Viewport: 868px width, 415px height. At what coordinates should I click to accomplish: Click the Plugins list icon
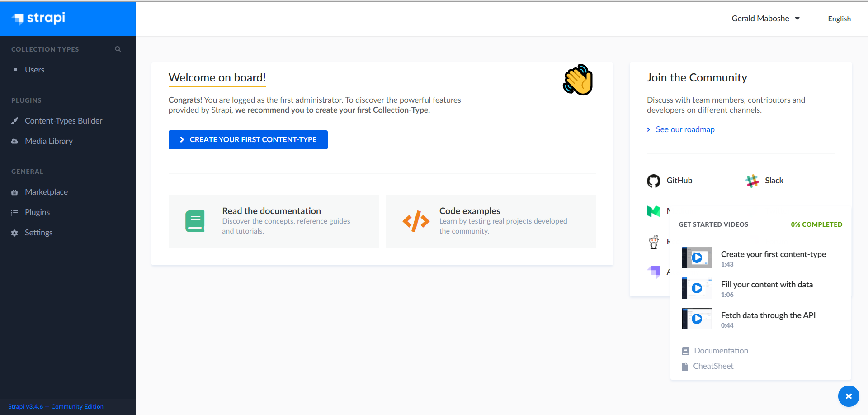pos(14,213)
